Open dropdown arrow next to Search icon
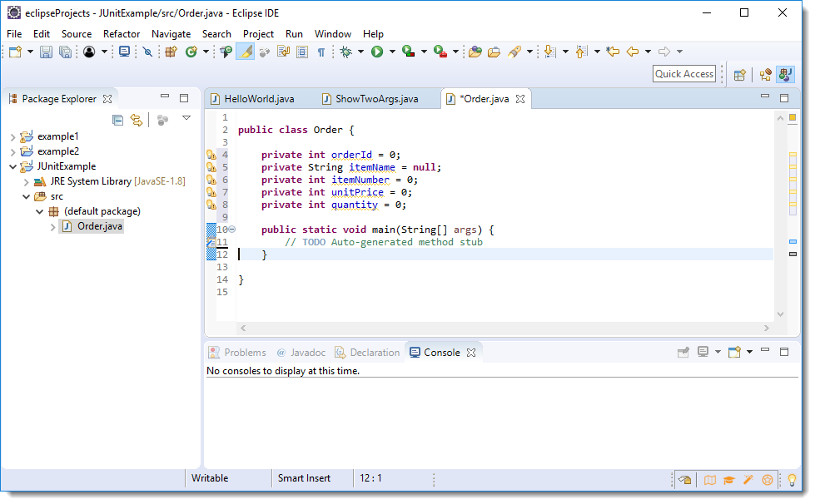This screenshot has width=815, height=504. [529, 52]
